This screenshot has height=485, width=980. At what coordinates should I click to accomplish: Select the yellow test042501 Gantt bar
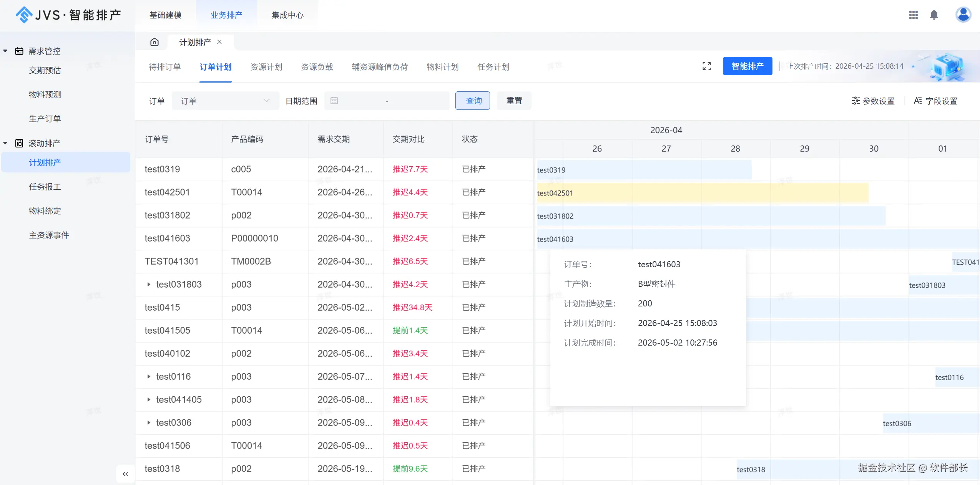click(702, 193)
